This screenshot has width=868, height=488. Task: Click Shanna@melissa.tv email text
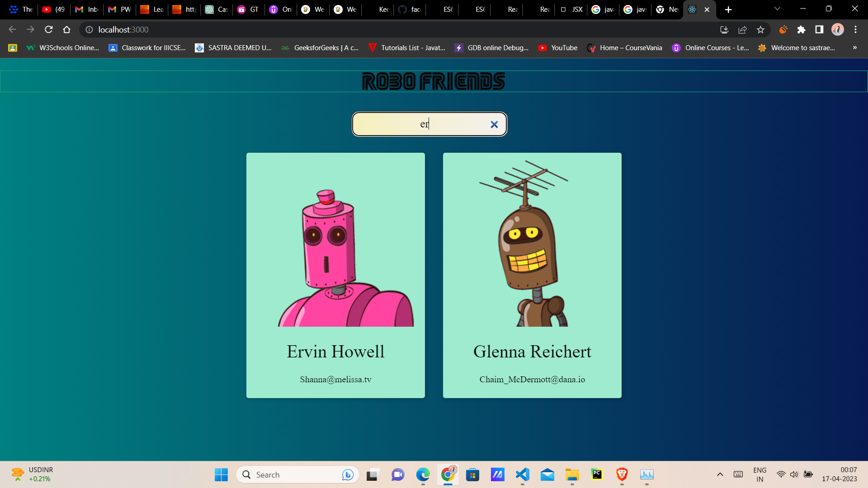pyautogui.click(x=335, y=380)
